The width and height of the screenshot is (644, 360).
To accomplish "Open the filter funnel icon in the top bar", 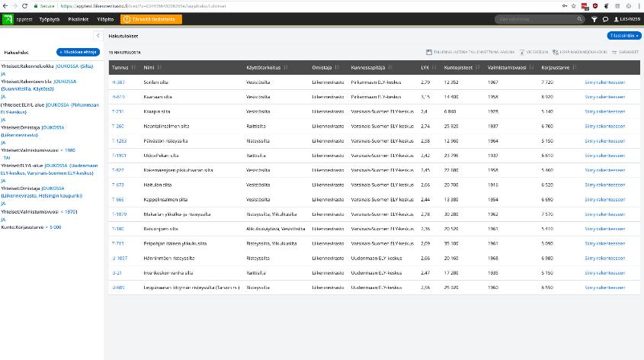I will click(594, 19).
